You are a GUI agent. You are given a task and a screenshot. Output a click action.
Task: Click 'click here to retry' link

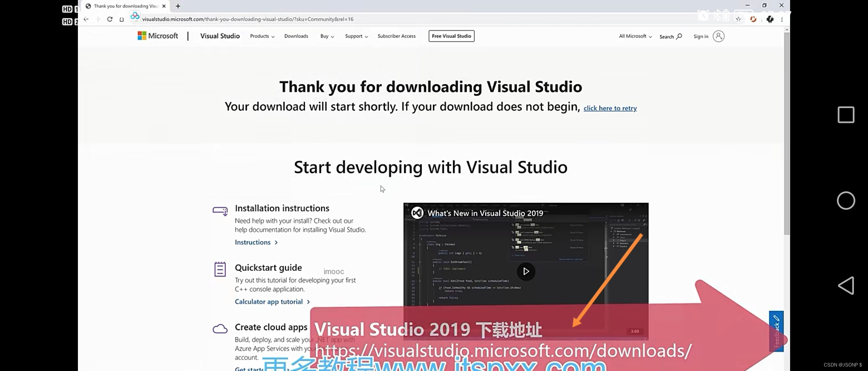610,108
